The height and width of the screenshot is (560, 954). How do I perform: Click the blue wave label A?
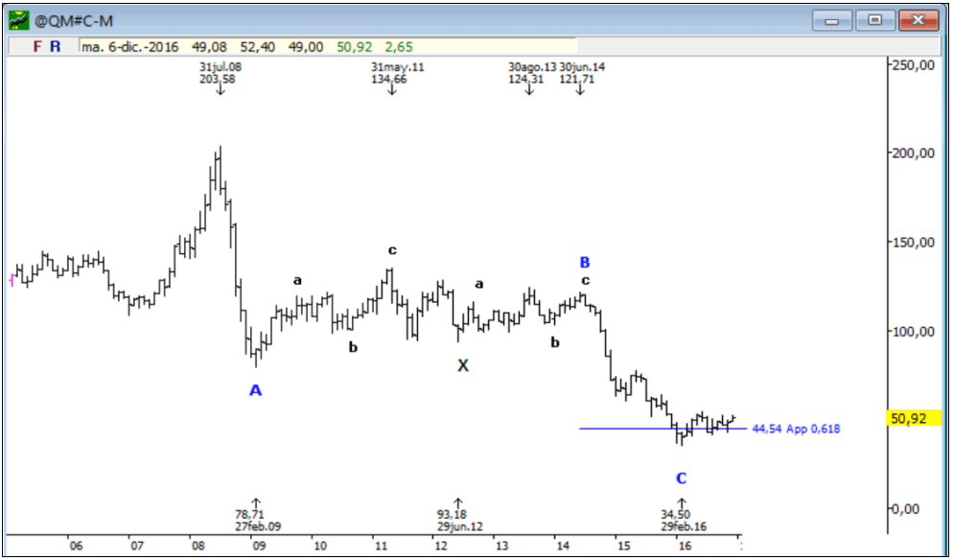pos(256,391)
